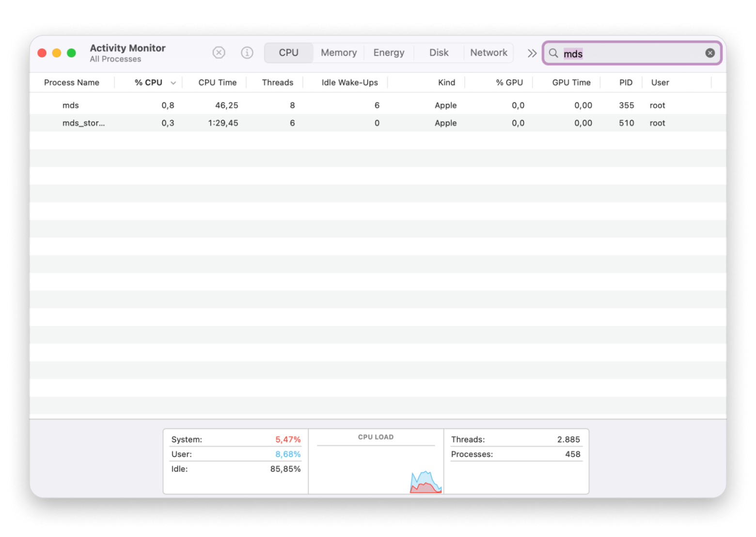Click the Activity Monitor window title
756x537 pixels.
[x=127, y=48]
